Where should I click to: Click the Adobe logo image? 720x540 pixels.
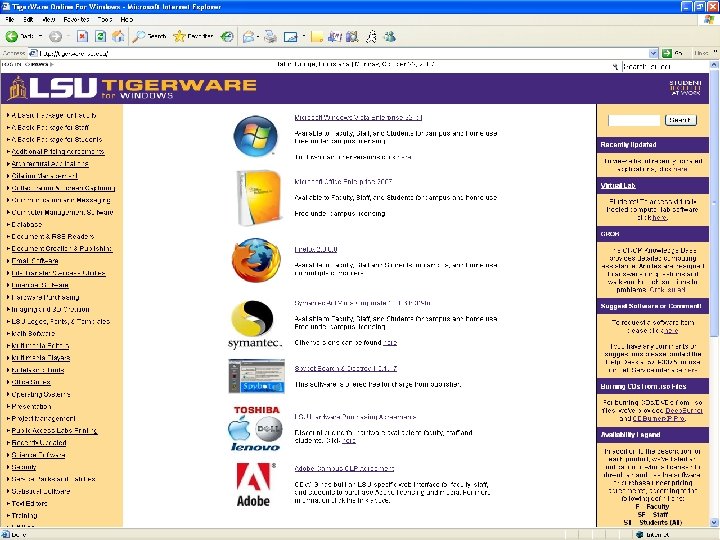pyautogui.click(x=256, y=484)
